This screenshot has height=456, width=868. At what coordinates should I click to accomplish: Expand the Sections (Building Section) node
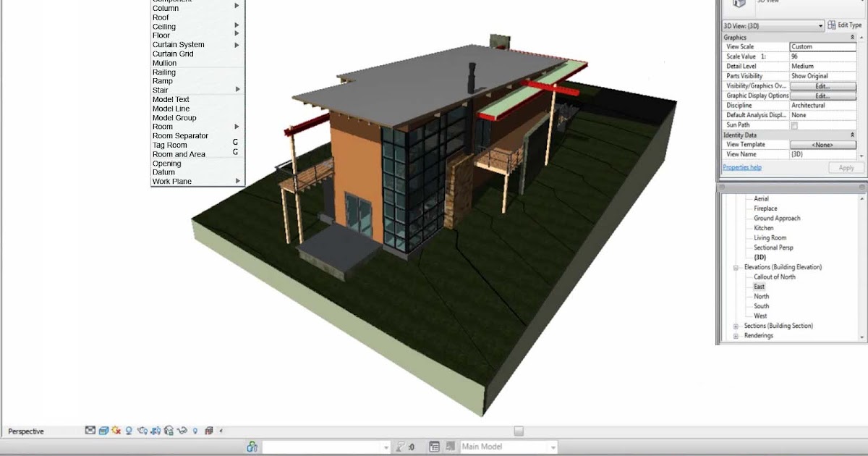734,325
